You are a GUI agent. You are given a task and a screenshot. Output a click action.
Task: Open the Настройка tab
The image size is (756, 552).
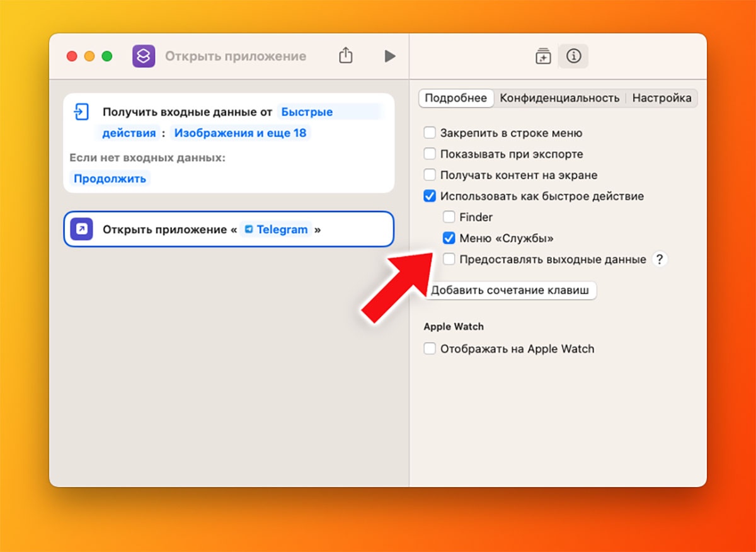[x=662, y=98]
